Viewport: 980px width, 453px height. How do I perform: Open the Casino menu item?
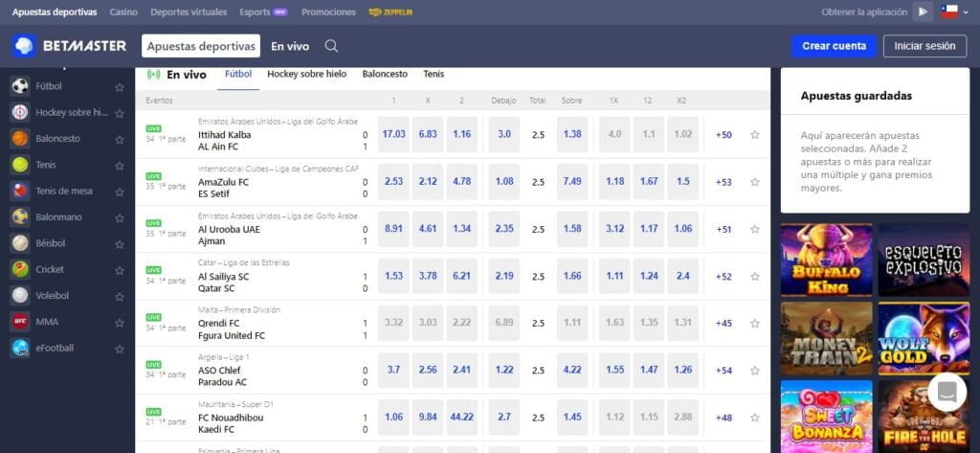(123, 12)
